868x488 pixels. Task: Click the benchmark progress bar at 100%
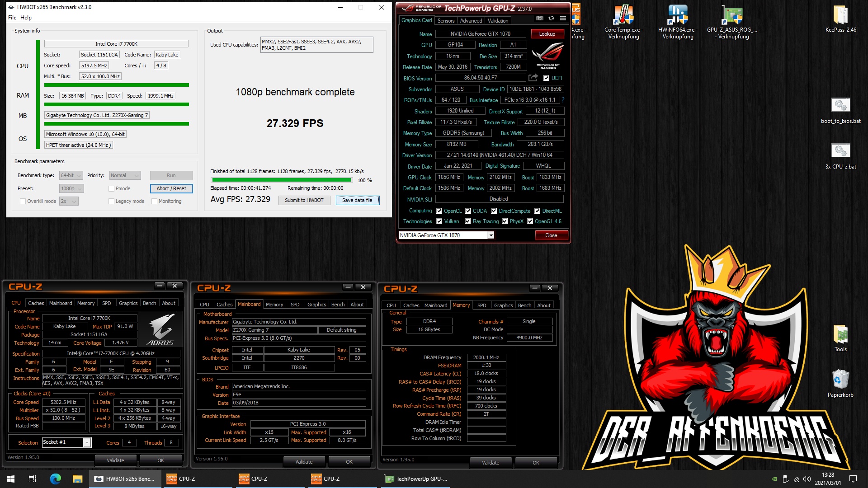(x=281, y=180)
